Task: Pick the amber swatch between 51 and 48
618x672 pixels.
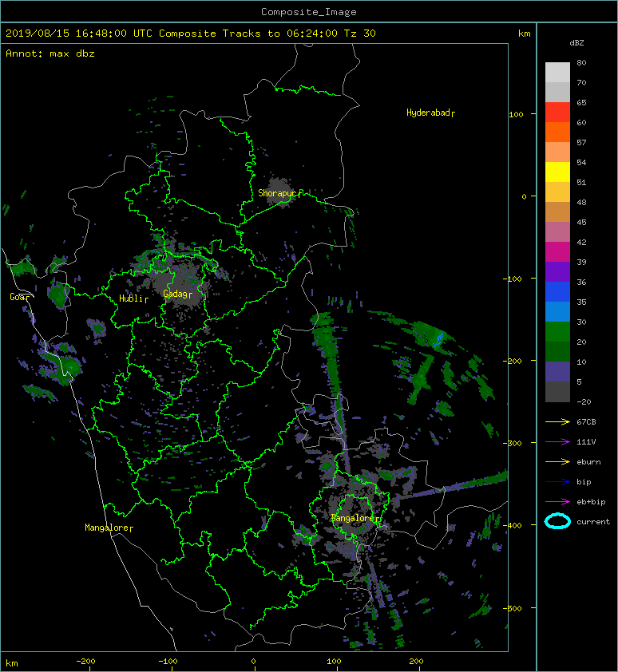Action: point(557,192)
